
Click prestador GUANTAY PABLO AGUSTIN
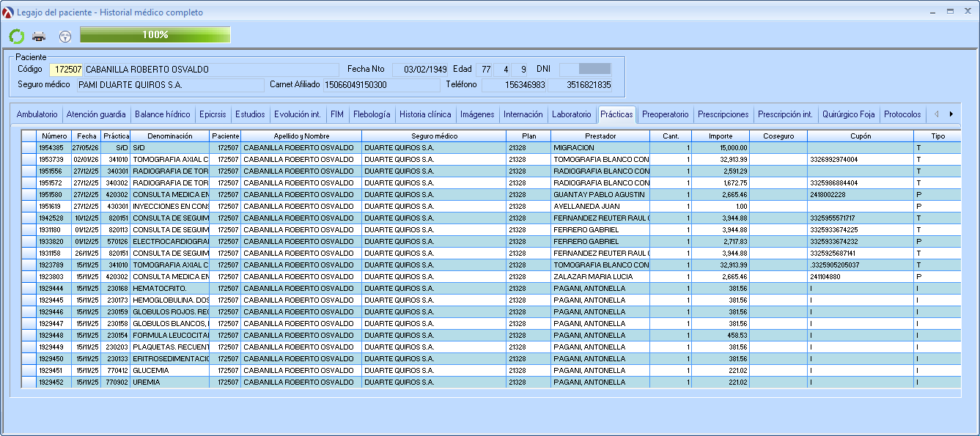(600, 195)
